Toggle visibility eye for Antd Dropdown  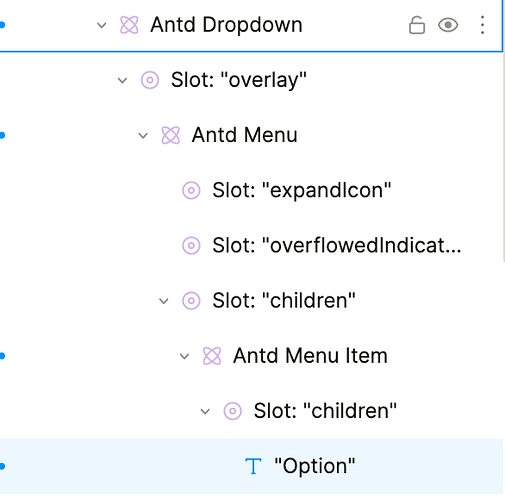click(448, 25)
